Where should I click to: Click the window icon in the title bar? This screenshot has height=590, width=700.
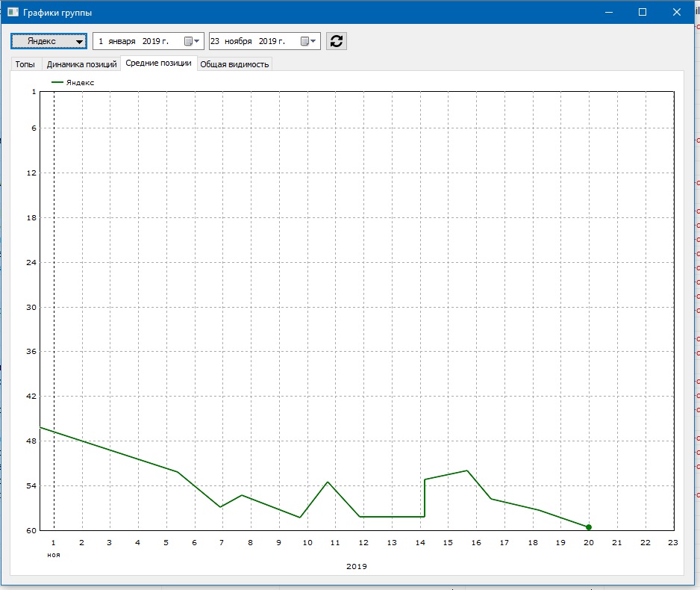[x=13, y=13]
